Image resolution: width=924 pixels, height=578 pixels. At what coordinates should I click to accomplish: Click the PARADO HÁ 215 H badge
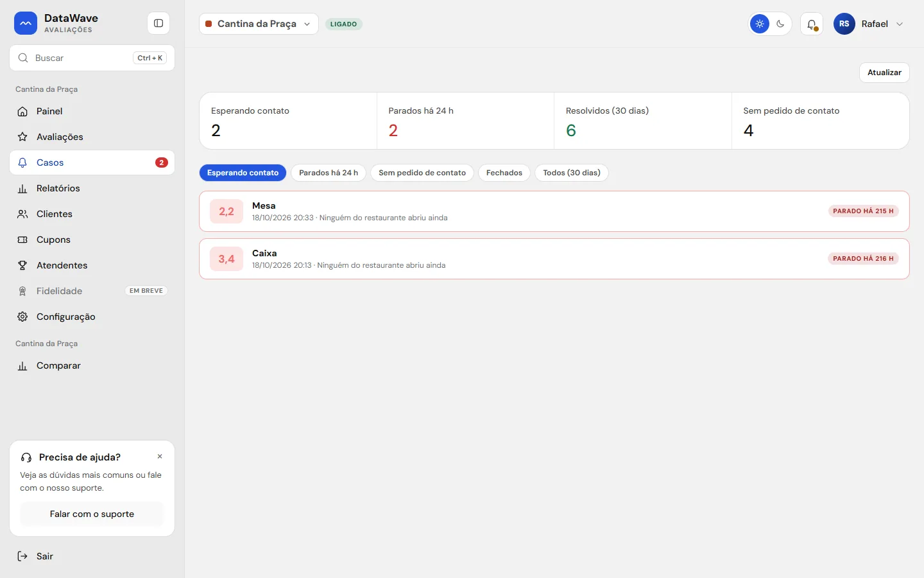(863, 211)
